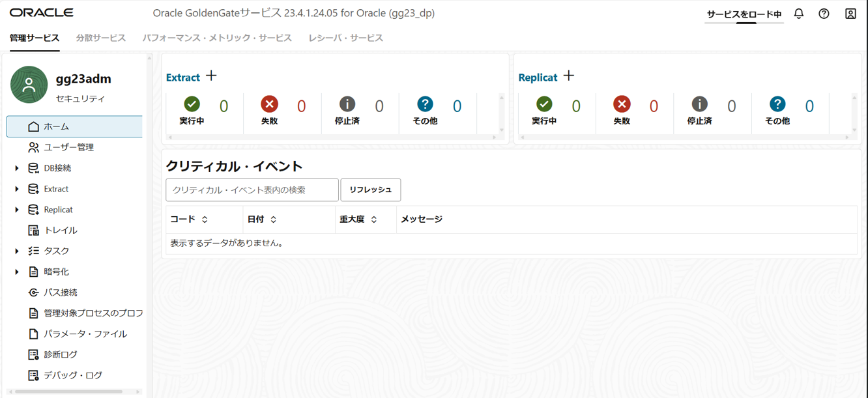Click the パス接続 path icon
Screen dimensions: 868x398
coord(33,292)
